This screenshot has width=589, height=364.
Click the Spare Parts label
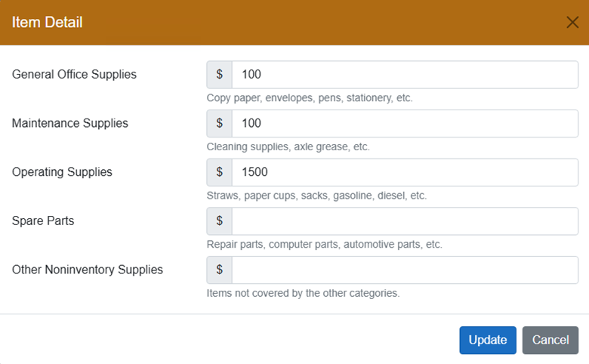point(43,221)
